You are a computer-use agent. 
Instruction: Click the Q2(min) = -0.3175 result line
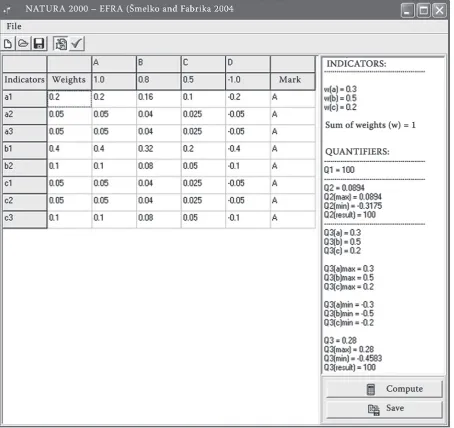point(353,206)
